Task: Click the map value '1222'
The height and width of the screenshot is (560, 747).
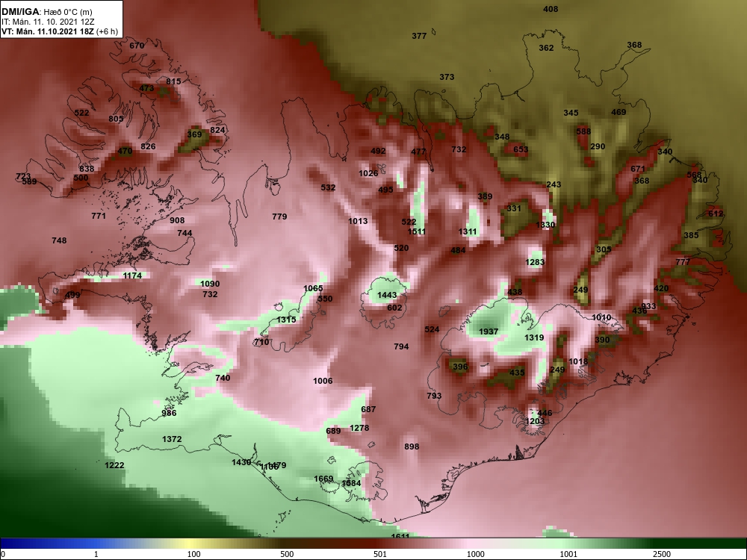Action: [x=114, y=466]
